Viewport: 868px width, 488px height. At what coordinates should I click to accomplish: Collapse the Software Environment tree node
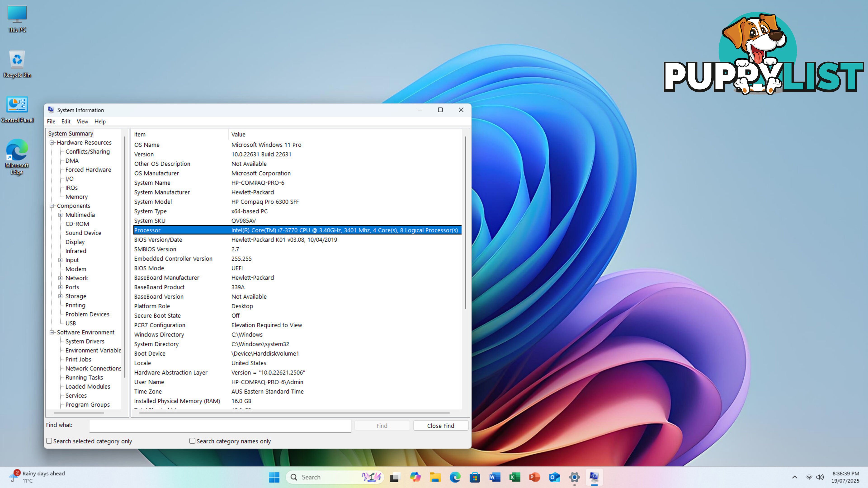tap(52, 332)
